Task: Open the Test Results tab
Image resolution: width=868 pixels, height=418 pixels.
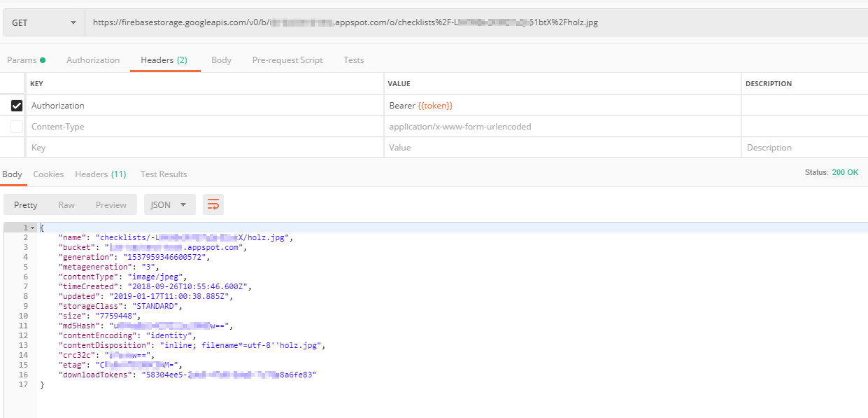Action: click(x=164, y=174)
